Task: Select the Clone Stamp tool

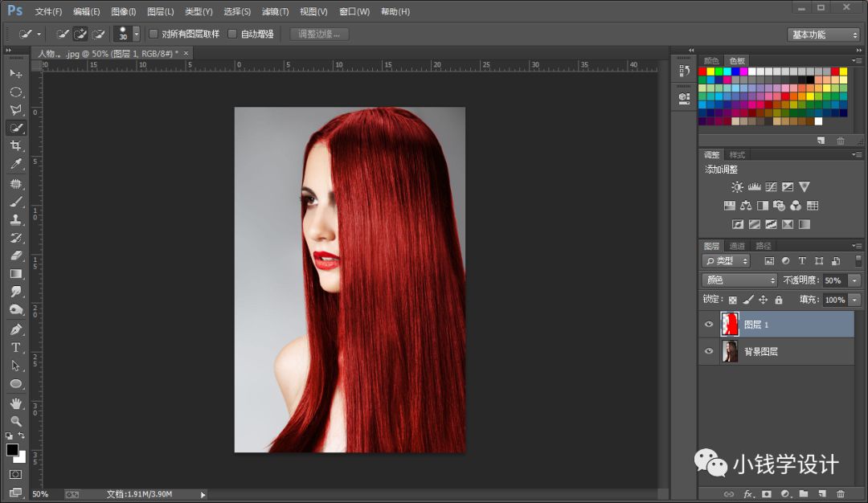Action: click(15, 219)
